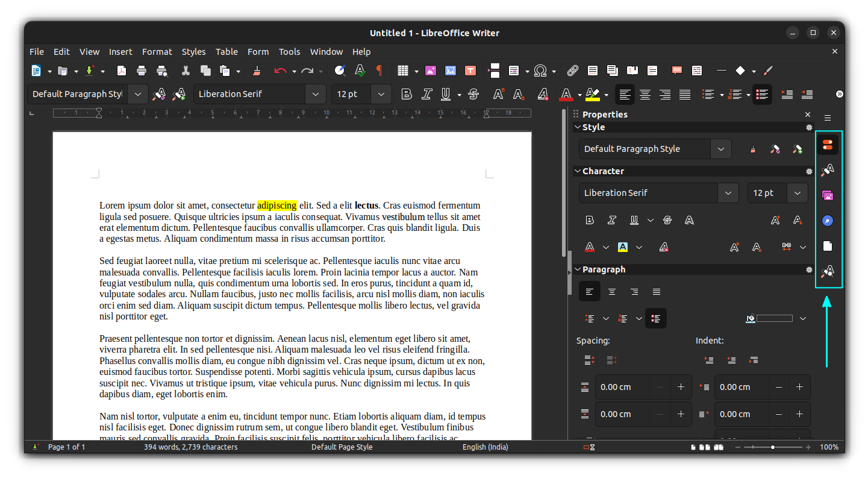
Task: Open the Style Inspector sidebar deck
Action: coord(828,271)
